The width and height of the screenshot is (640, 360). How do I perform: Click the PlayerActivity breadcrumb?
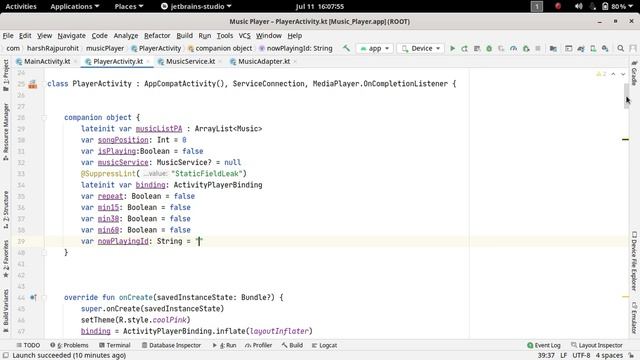click(x=156, y=48)
